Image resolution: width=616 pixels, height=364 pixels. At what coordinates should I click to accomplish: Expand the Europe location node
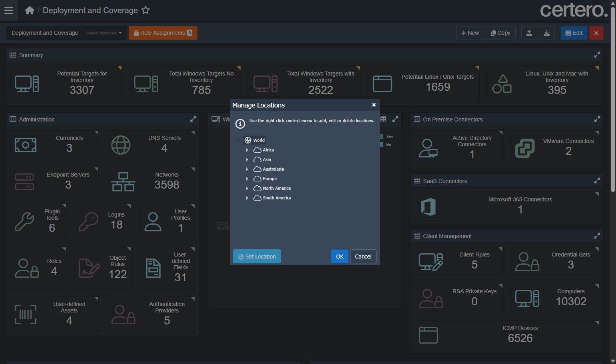click(247, 179)
